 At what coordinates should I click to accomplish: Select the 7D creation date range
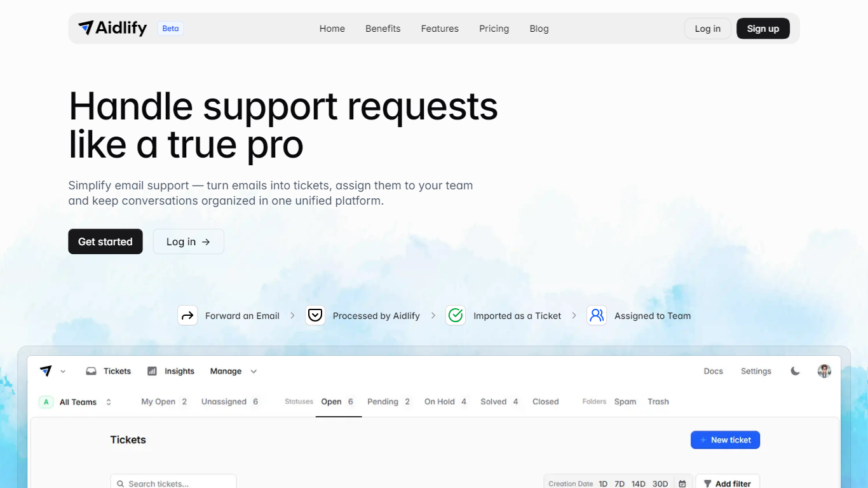point(620,484)
